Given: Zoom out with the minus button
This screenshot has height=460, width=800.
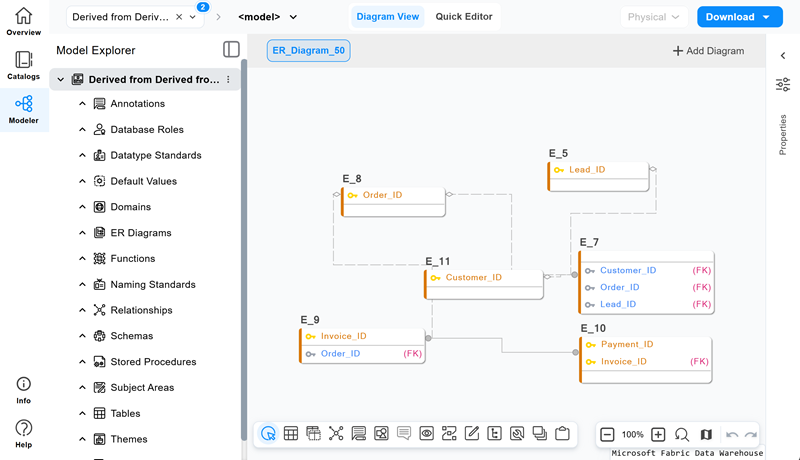Looking at the screenshot, I should [607, 435].
